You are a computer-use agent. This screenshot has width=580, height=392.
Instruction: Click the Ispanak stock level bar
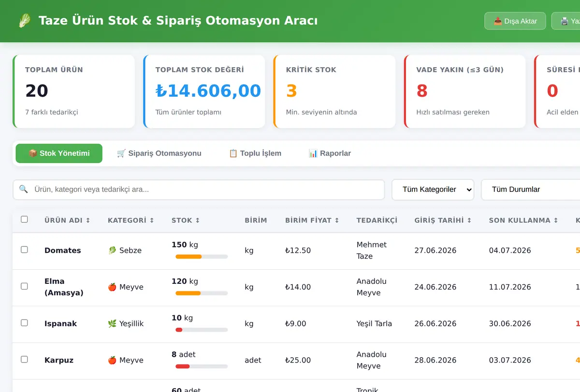pyautogui.click(x=202, y=330)
